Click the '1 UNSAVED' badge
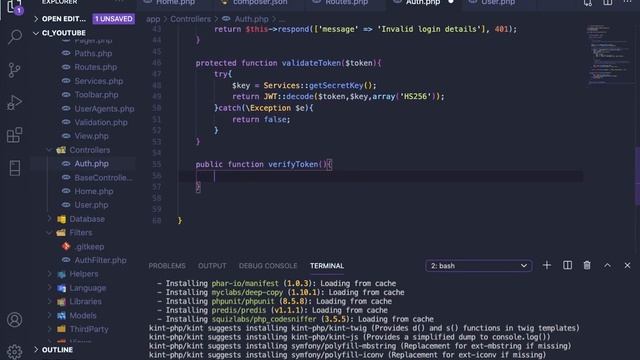640x360 pixels. coord(113,19)
